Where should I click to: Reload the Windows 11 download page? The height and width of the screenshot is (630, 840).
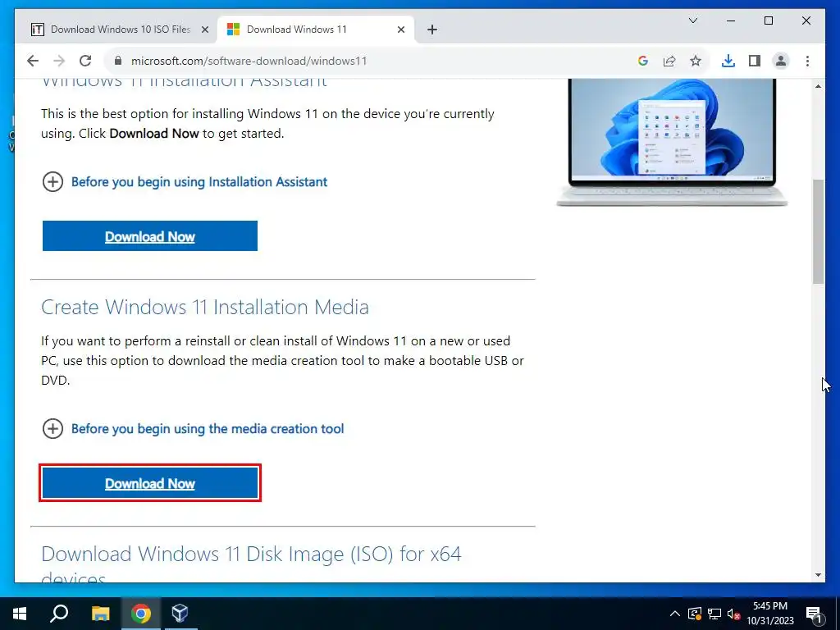[85, 61]
